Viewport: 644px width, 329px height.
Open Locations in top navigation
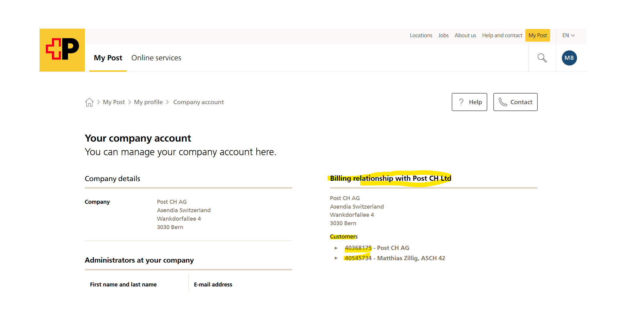click(x=421, y=35)
